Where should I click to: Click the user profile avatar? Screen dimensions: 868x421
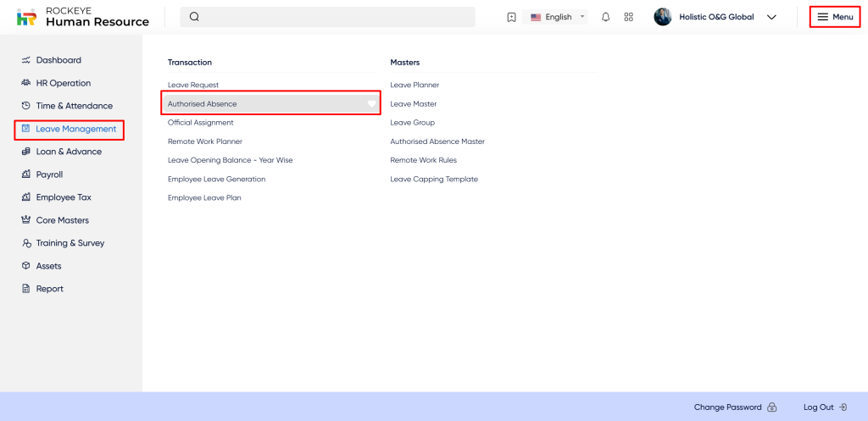pos(663,17)
